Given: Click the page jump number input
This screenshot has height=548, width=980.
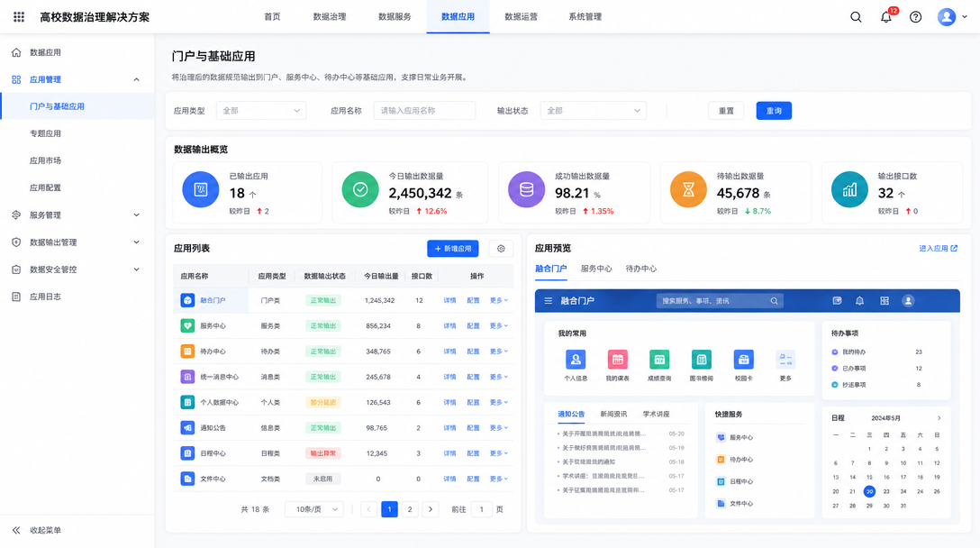Looking at the screenshot, I should pyautogui.click(x=481, y=509).
